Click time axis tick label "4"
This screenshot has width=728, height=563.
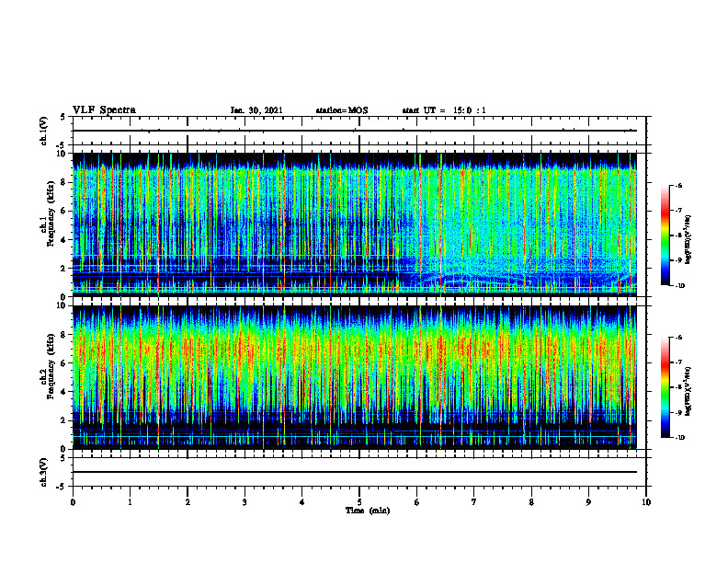302,502
